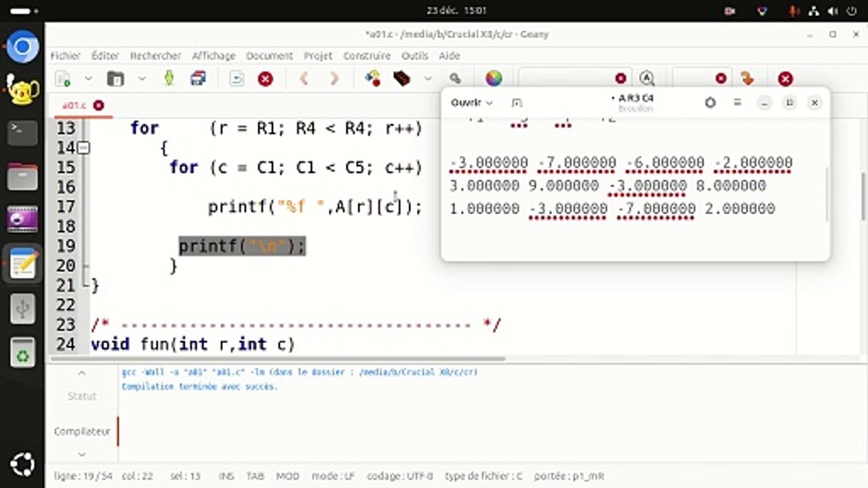This screenshot has width=868, height=488.
Task: Click the Open file toolbar icon
Action: tap(116, 79)
